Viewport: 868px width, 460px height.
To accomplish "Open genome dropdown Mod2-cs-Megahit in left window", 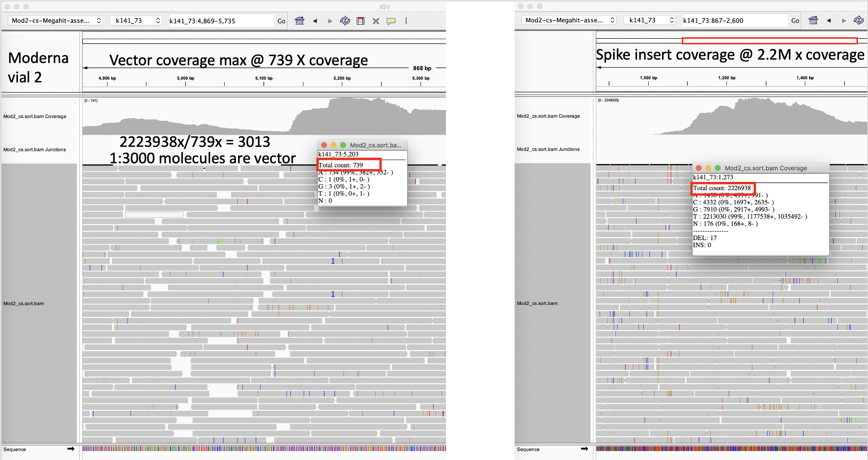I will pyautogui.click(x=56, y=21).
